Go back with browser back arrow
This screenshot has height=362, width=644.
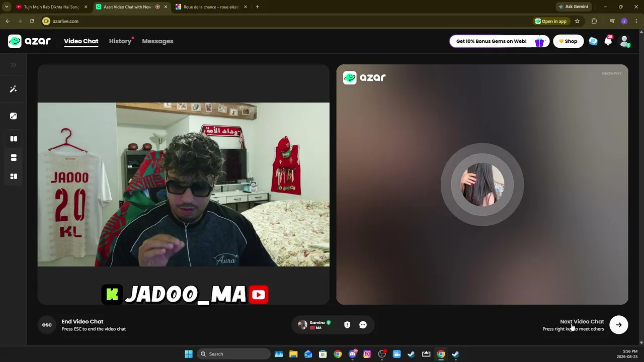[x=8, y=21]
